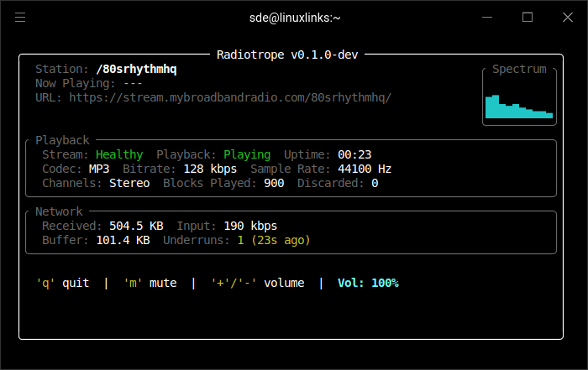Screen dimensions: 588x370
Task: Click the Network section heading
Action: click(x=59, y=211)
